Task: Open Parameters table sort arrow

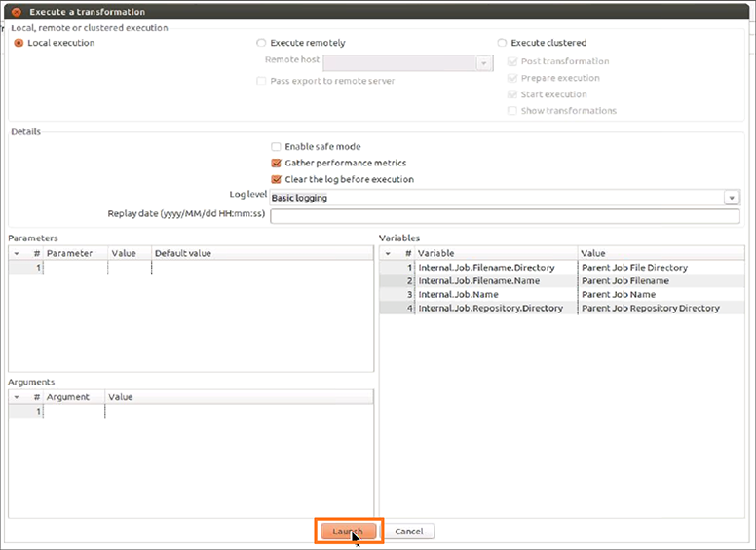Action: [17, 253]
